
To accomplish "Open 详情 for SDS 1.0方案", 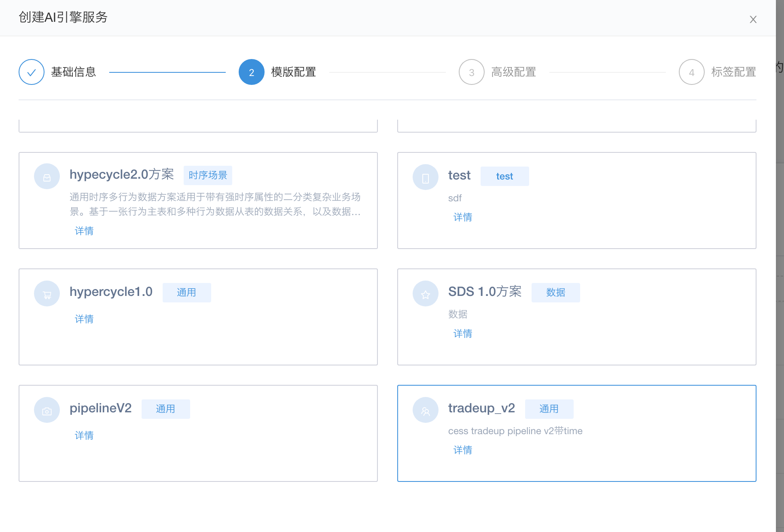I will [x=463, y=334].
